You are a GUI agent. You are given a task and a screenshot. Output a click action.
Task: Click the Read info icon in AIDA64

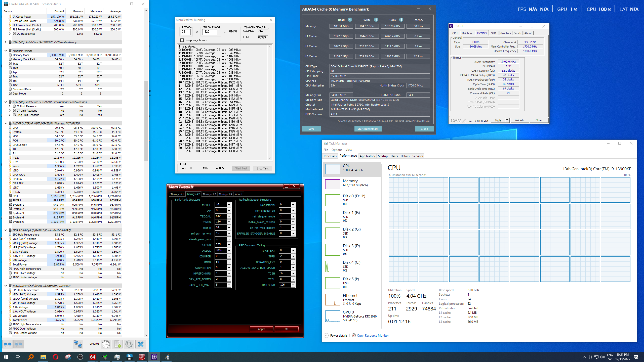pos(350,20)
